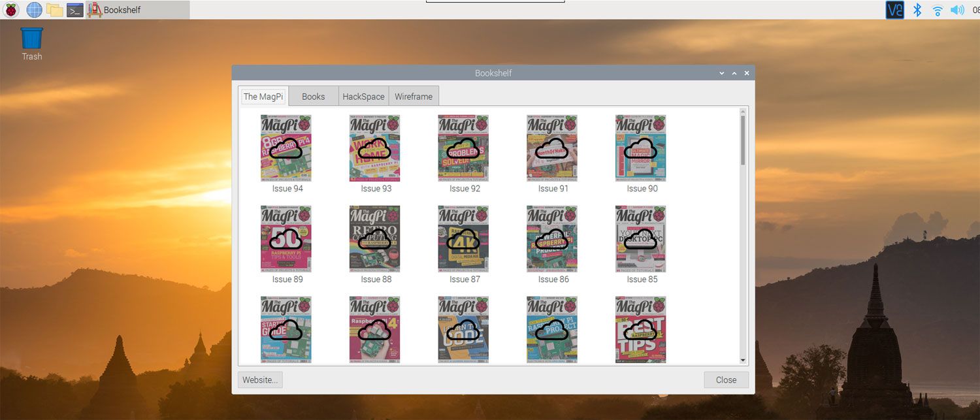The image size is (980, 420).
Task: Download Issue 87 via its cloud icon
Action: point(463,239)
